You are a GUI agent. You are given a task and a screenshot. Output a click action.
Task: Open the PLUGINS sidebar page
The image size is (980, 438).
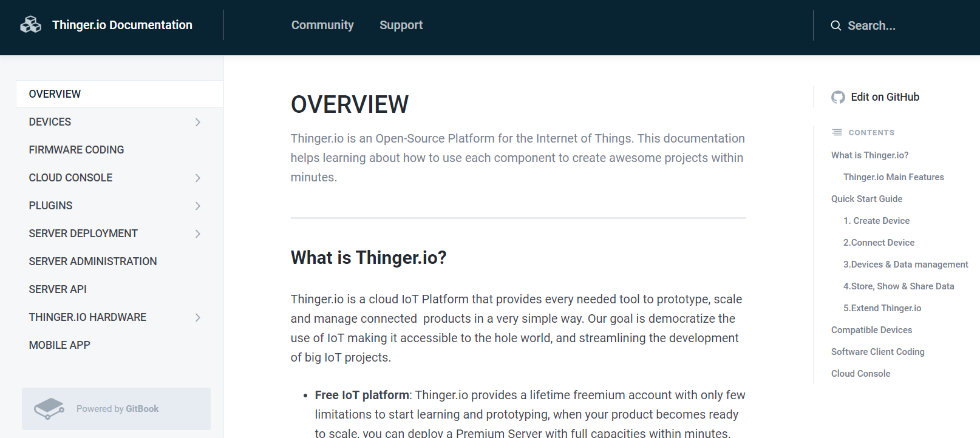(x=50, y=206)
